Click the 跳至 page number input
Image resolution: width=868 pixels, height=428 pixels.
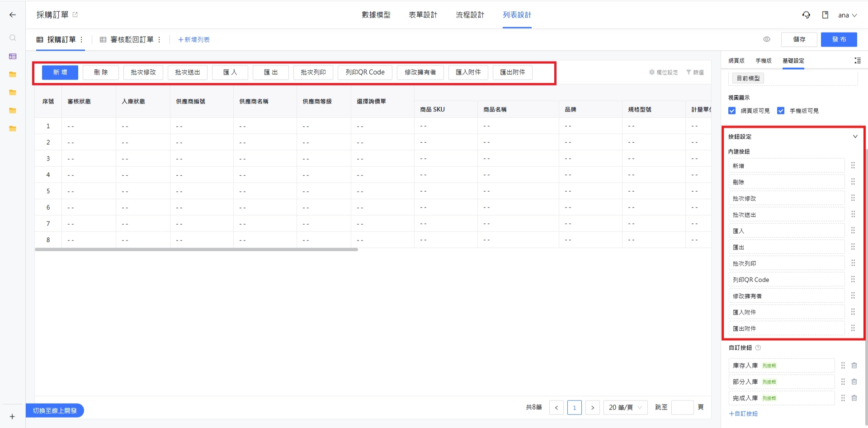click(683, 407)
